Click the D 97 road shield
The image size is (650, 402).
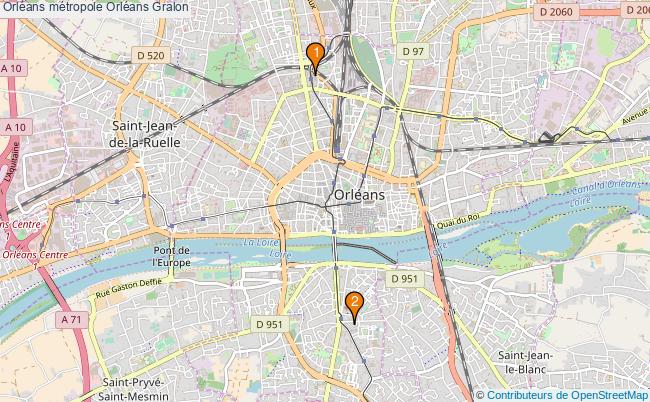413,51
